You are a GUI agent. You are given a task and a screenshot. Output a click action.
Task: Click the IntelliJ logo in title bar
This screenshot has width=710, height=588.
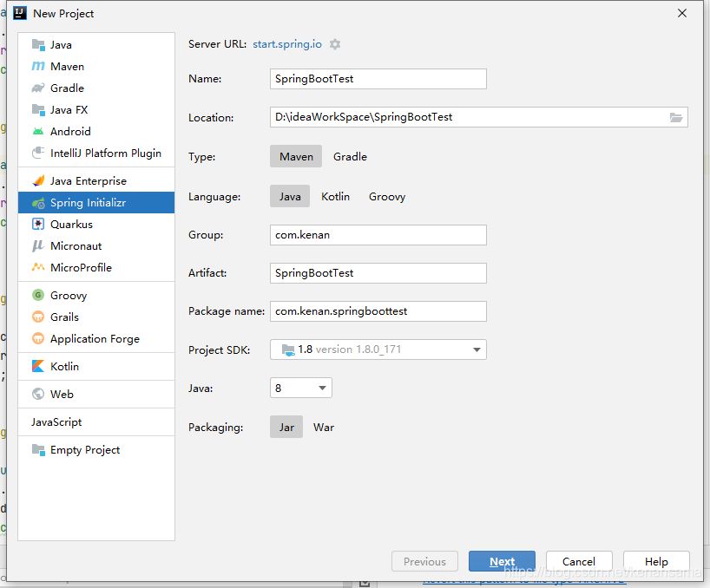(20, 13)
